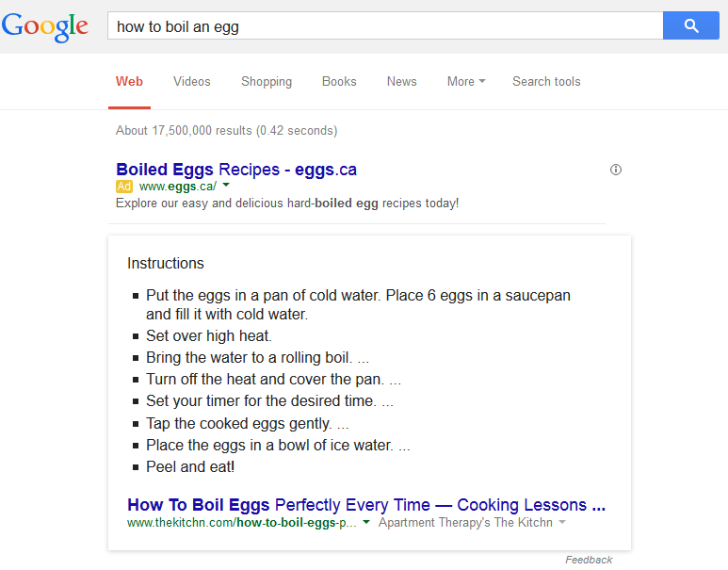Focus the search box with the egg query
This screenshot has width=728, height=570.
point(384,26)
